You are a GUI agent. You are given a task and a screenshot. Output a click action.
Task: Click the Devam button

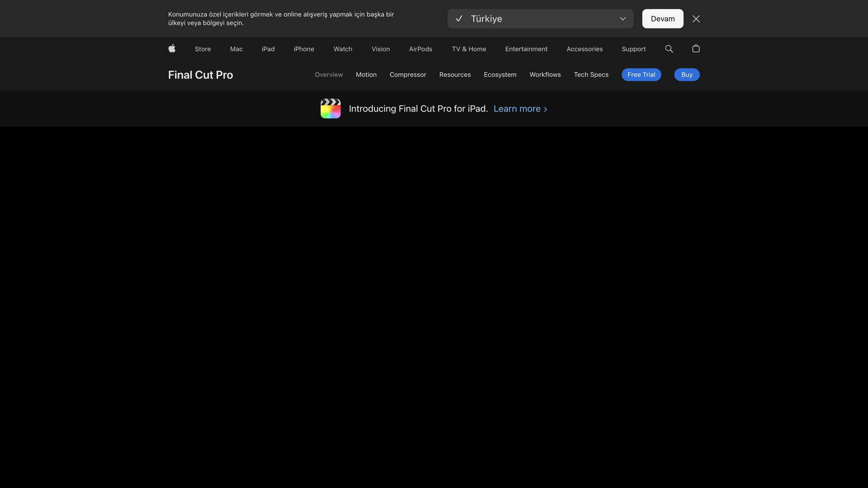(x=662, y=19)
